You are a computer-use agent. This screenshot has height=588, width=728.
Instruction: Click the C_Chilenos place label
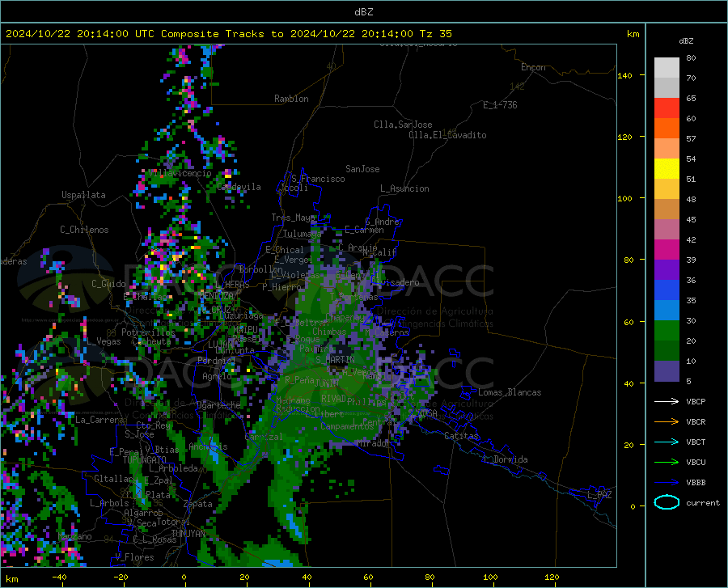coord(84,230)
